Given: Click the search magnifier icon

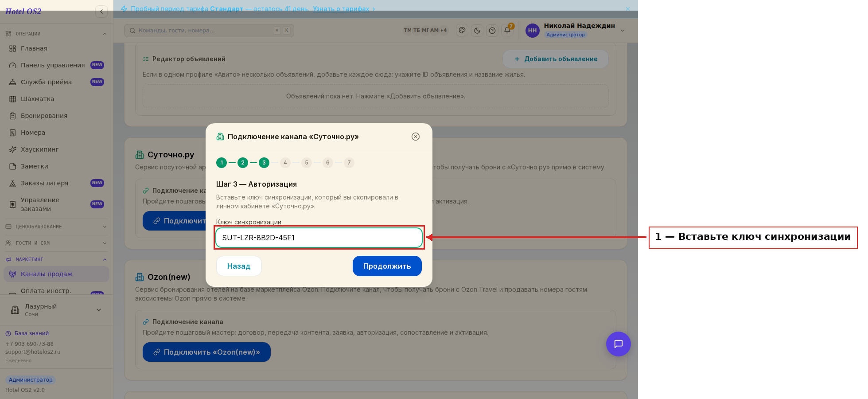Looking at the screenshot, I should 132,31.
